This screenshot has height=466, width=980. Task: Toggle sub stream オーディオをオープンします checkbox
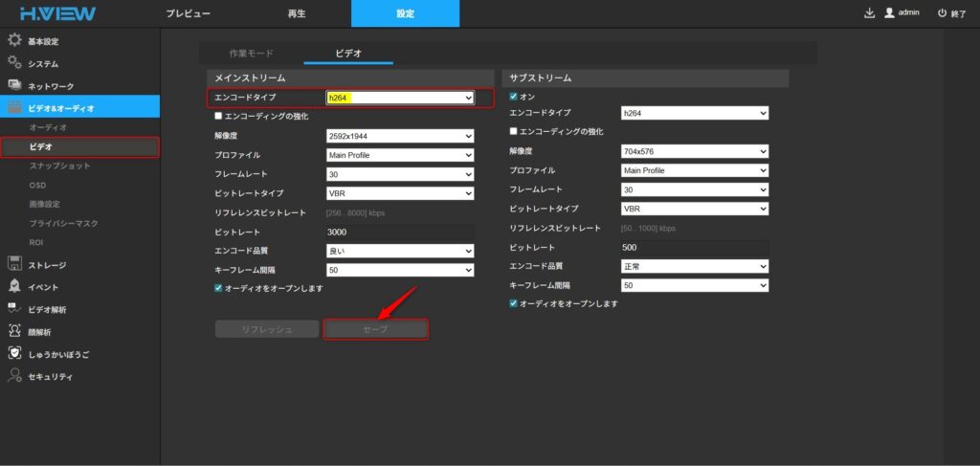point(514,303)
